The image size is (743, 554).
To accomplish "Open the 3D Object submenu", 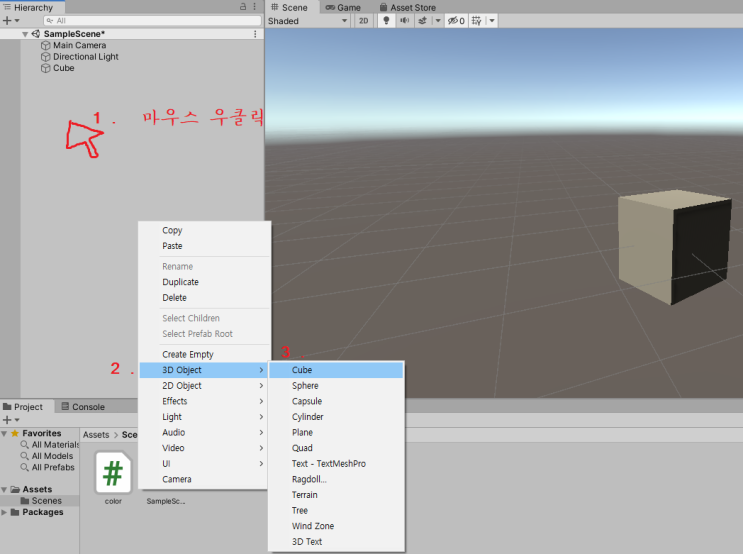I will click(205, 370).
